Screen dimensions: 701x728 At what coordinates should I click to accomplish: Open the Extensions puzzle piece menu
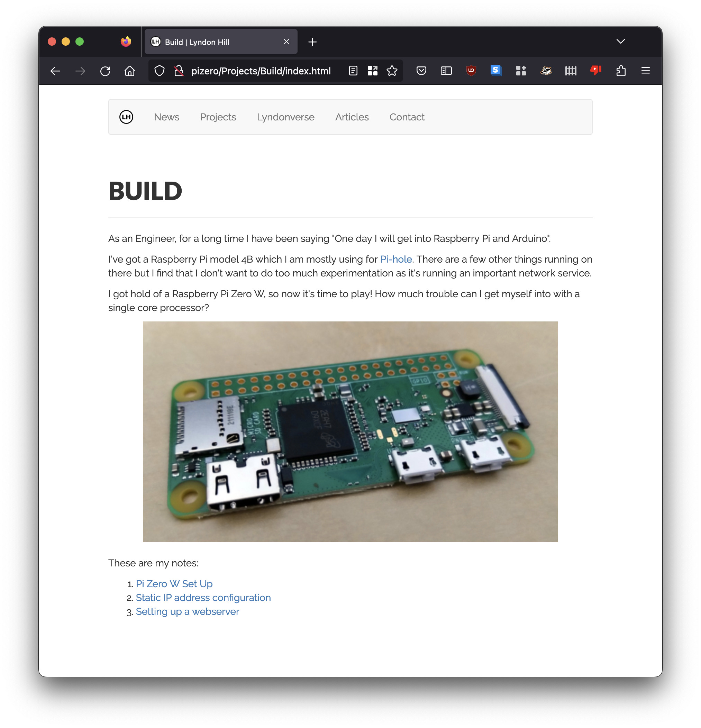[620, 71]
